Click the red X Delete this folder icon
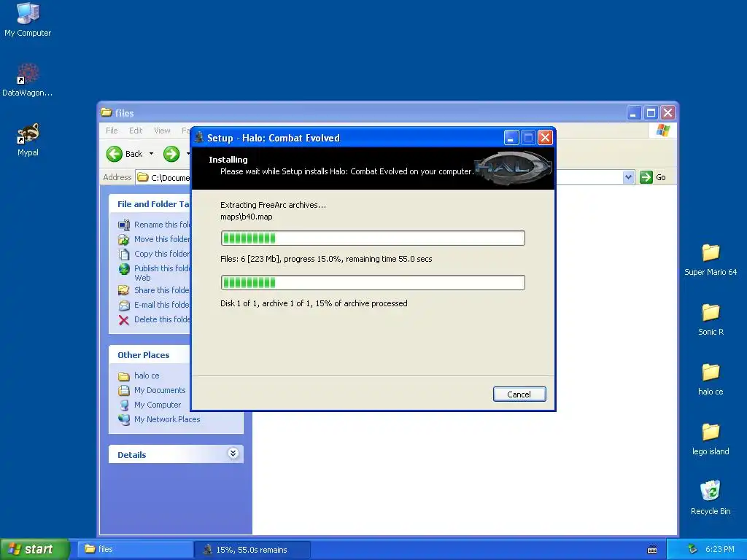The image size is (747, 560). [x=124, y=320]
